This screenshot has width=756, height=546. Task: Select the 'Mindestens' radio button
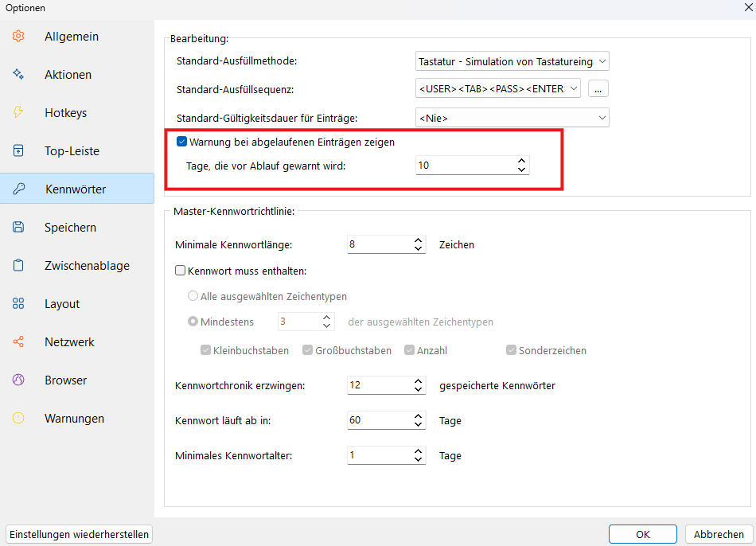pyautogui.click(x=193, y=322)
